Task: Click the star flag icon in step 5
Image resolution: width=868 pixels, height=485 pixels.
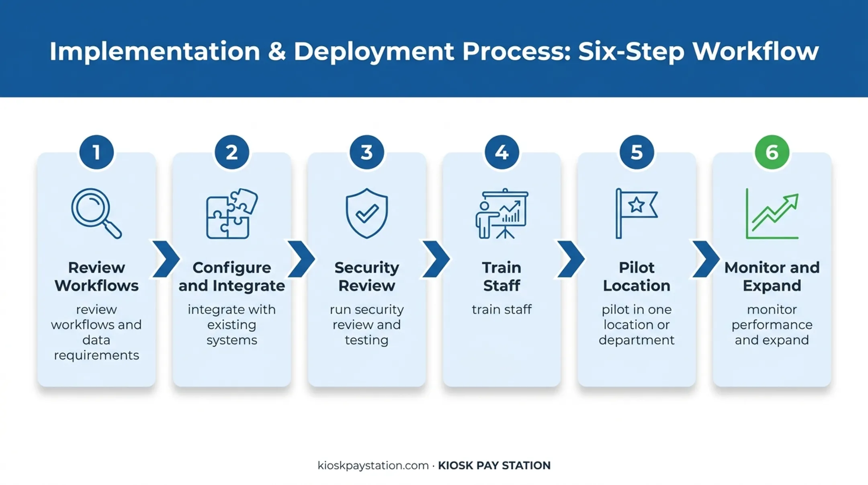Action: [x=637, y=214]
